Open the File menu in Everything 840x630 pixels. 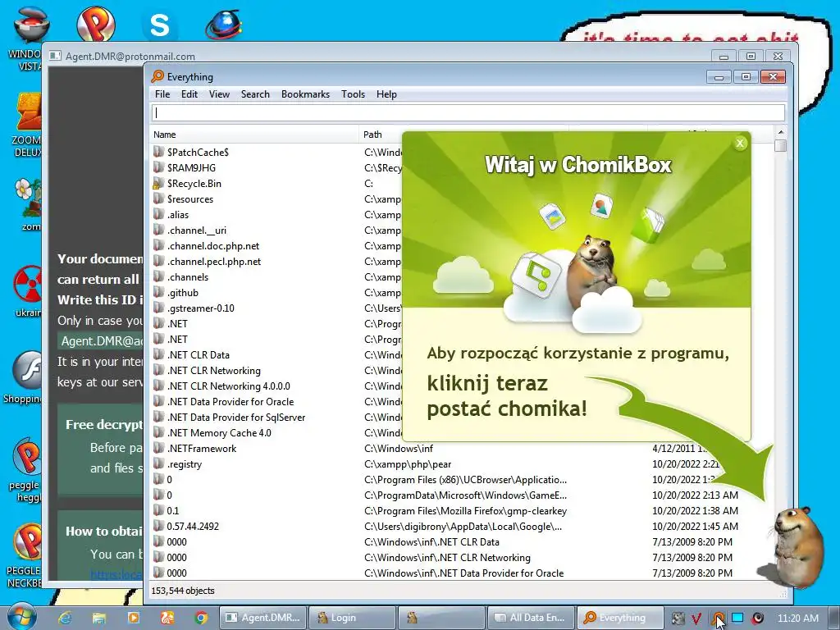click(162, 94)
